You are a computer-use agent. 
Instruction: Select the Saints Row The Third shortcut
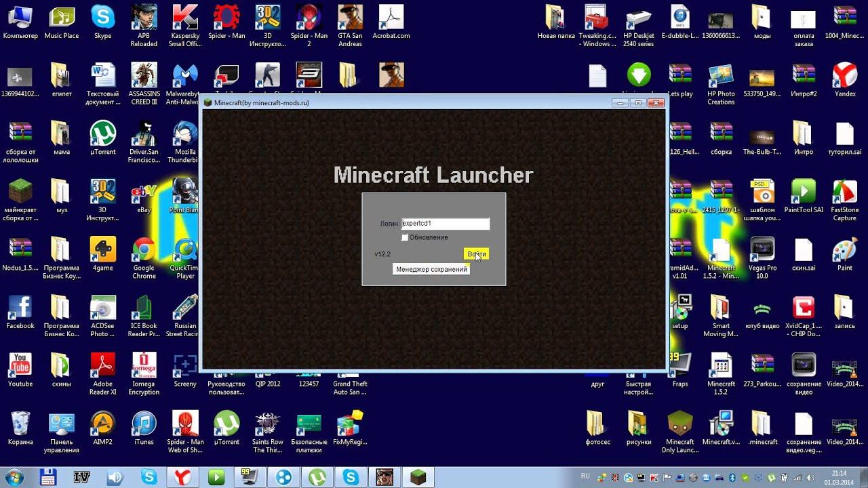pos(268,432)
